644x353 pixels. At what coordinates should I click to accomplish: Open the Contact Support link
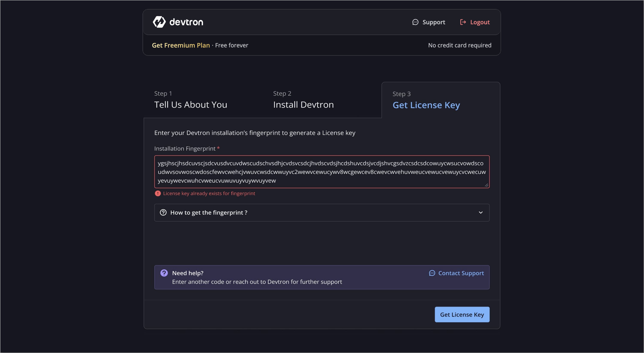456,273
